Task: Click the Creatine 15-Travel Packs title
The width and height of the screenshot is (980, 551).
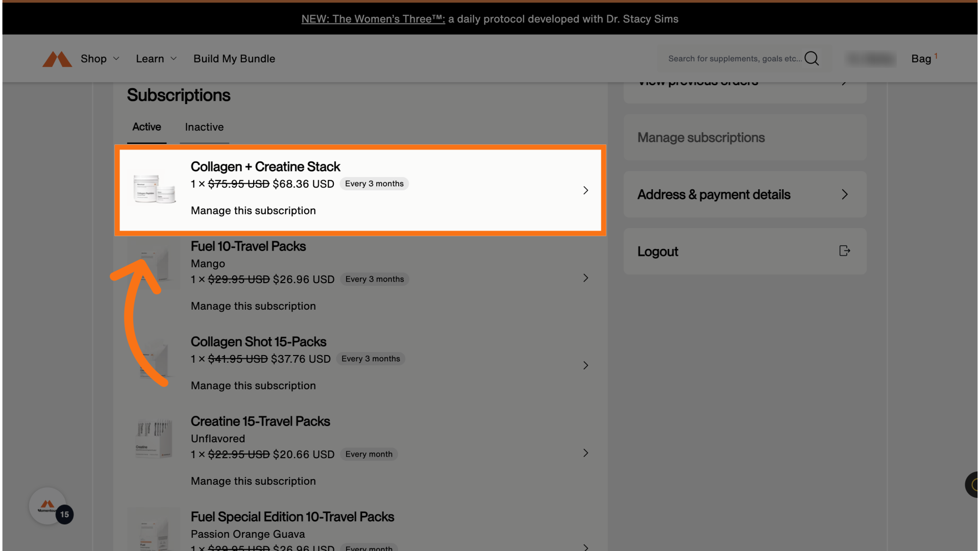Action: pyautogui.click(x=260, y=421)
